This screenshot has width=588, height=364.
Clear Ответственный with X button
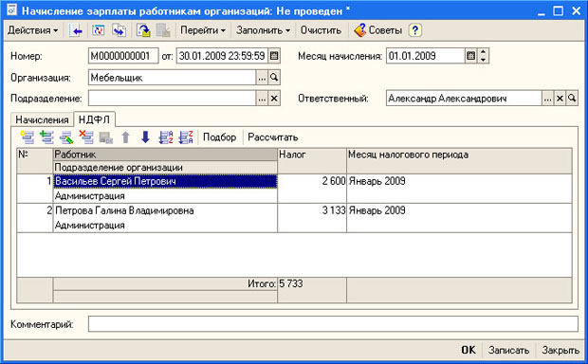click(560, 99)
